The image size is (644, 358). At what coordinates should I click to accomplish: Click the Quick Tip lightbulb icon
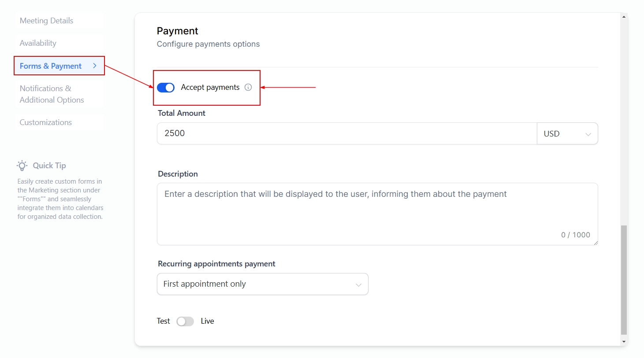click(22, 166)
